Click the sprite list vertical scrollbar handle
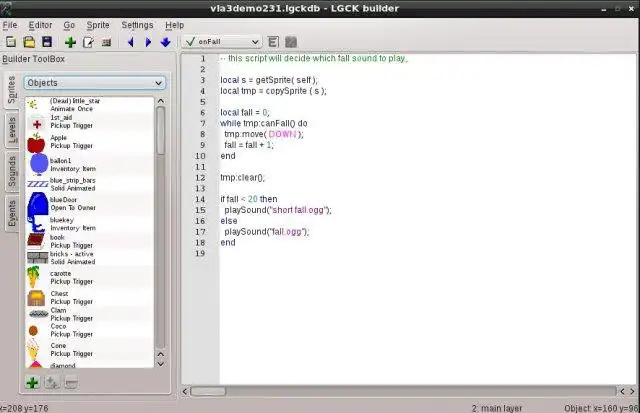The height and width of the screenshot is (413, 640). (161, 131)
